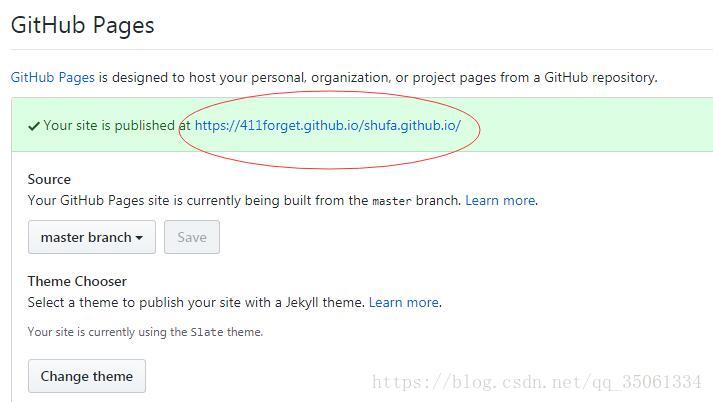
Task: Click the "Your site is currently using" note
Action: click(107, 332)
